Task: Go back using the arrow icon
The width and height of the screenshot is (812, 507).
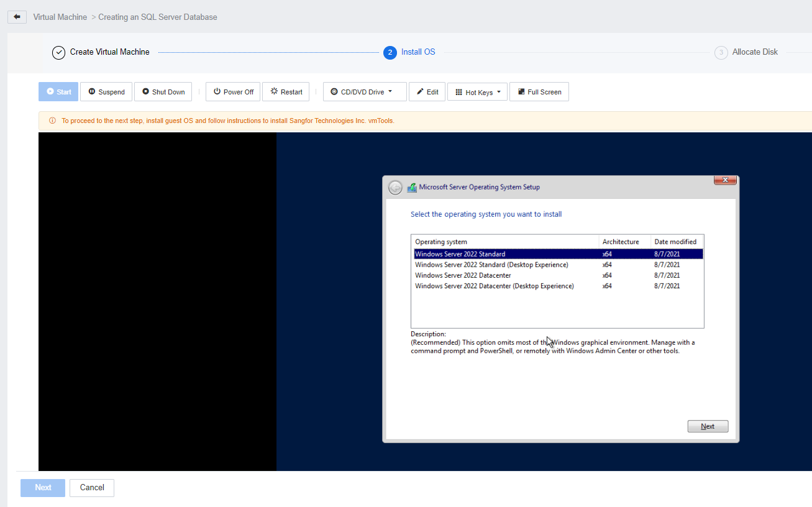Action: coord(17,17)
